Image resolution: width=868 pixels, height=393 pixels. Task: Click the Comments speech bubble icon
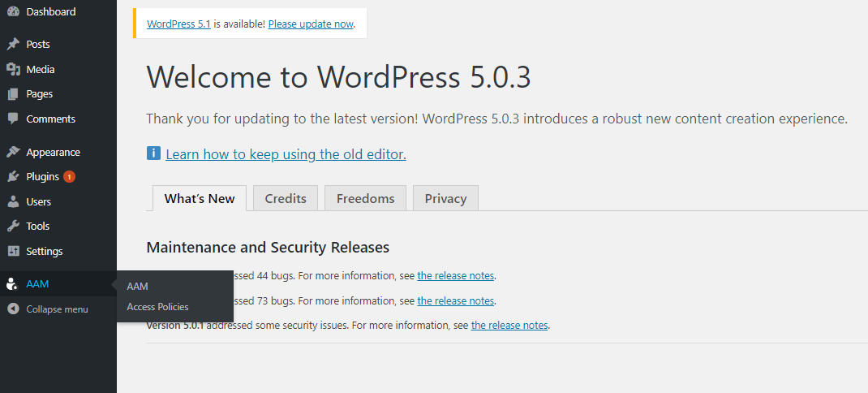[13, 119]
